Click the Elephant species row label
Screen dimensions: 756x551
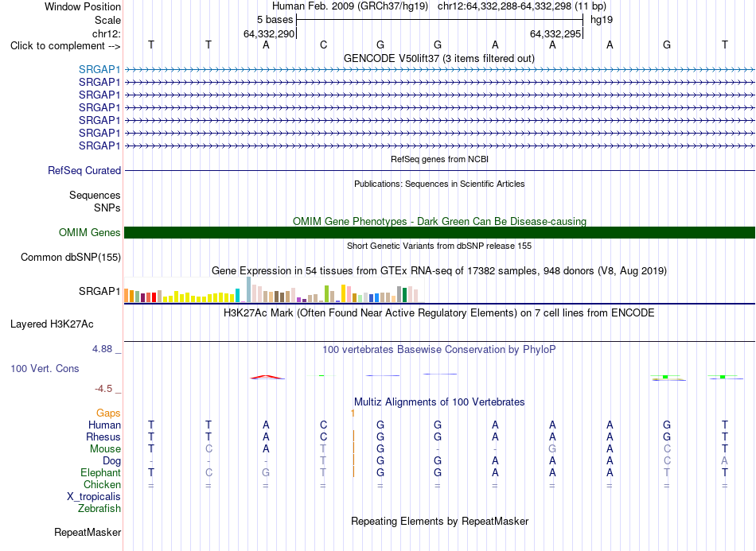click(100, 472)
